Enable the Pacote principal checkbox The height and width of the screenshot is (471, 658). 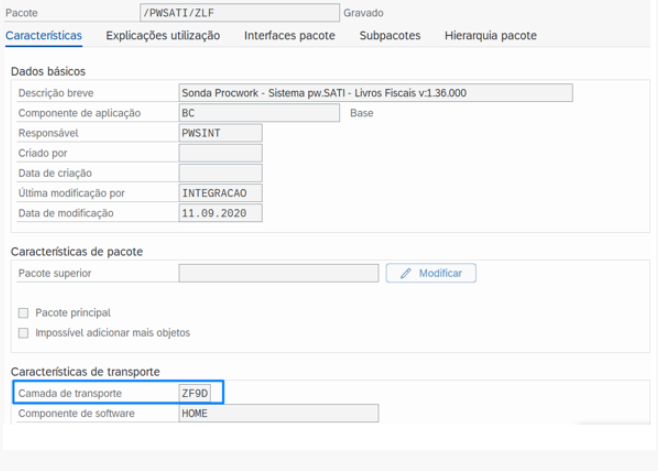(x=24, y=313)
